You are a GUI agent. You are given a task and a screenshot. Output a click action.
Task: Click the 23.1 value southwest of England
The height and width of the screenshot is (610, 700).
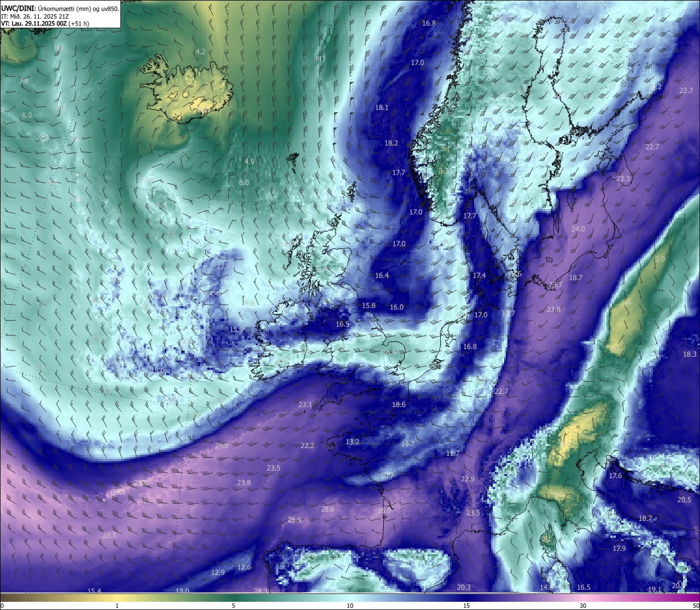(305, 404)
